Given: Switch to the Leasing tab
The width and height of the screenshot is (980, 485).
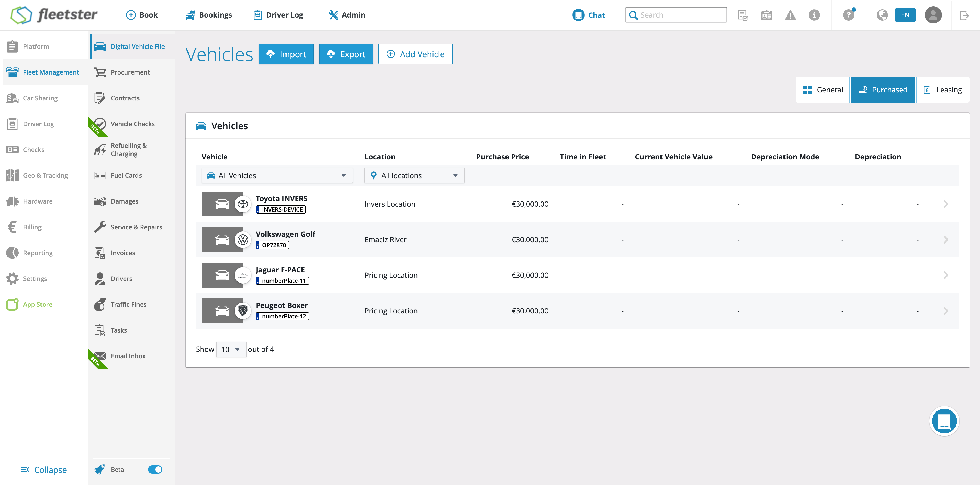Looking at the screenshot, I should tap(943, 90).
